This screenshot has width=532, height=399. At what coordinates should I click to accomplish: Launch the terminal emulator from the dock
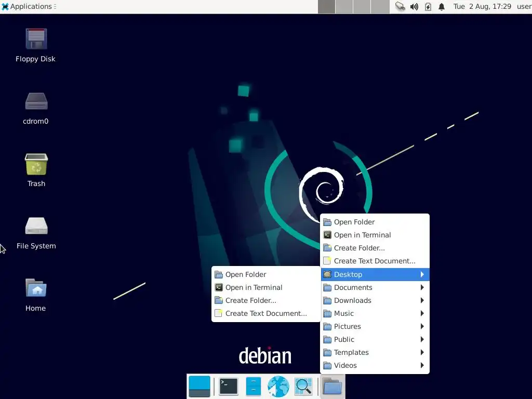[229, 387]
